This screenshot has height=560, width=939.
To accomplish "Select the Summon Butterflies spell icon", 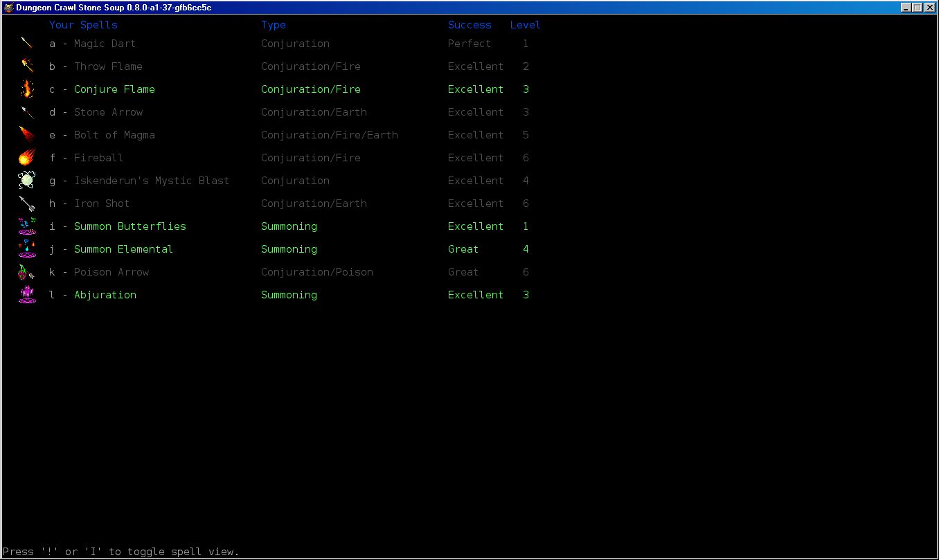I will tap(27, 226).
